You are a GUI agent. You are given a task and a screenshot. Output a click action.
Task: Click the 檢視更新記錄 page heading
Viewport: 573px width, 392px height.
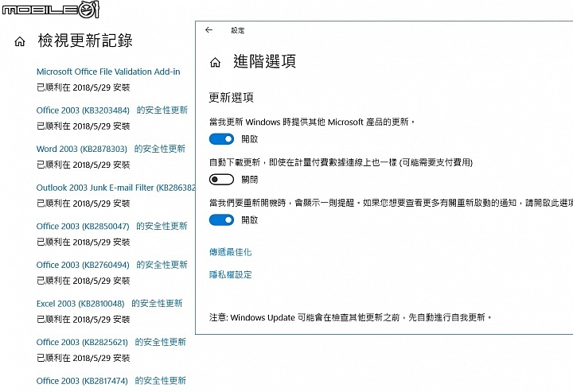click(85, 41)
